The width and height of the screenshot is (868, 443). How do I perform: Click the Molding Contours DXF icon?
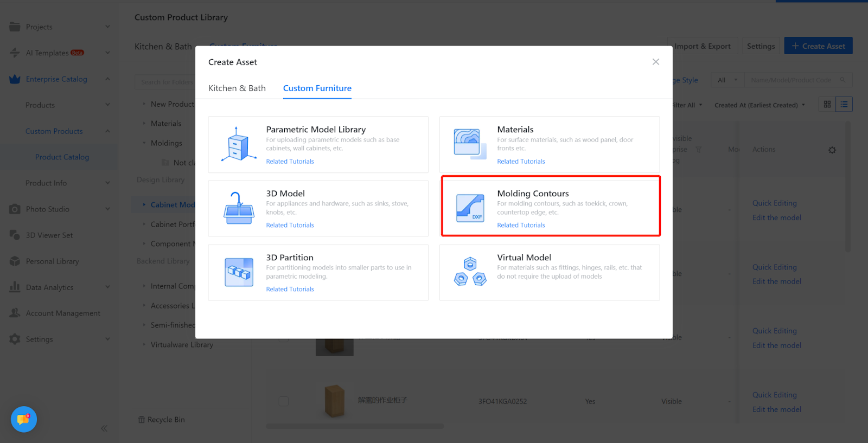click(470, 208)
